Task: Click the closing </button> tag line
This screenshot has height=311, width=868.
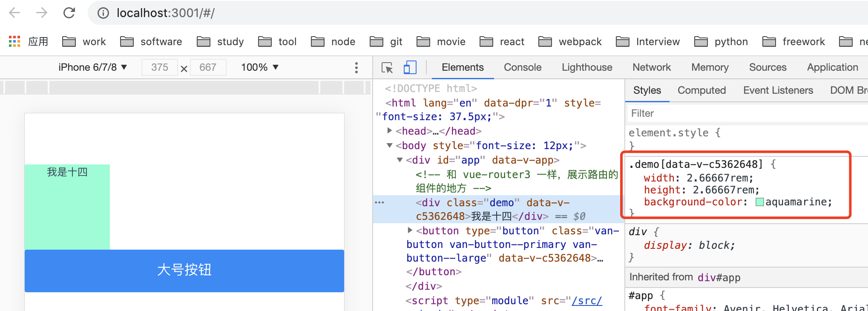Action: coord(434,272)
